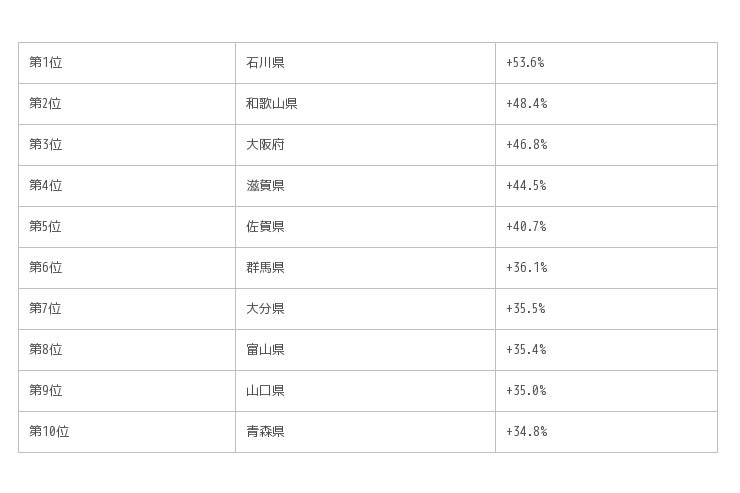
Task: Click the +35.5% value
Action: coord(526,309)
